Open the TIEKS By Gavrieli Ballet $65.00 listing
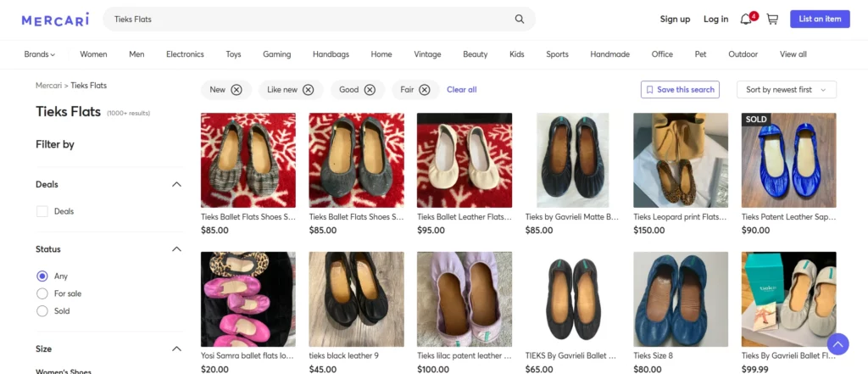 pyautogui.click(x=572, y=299)
